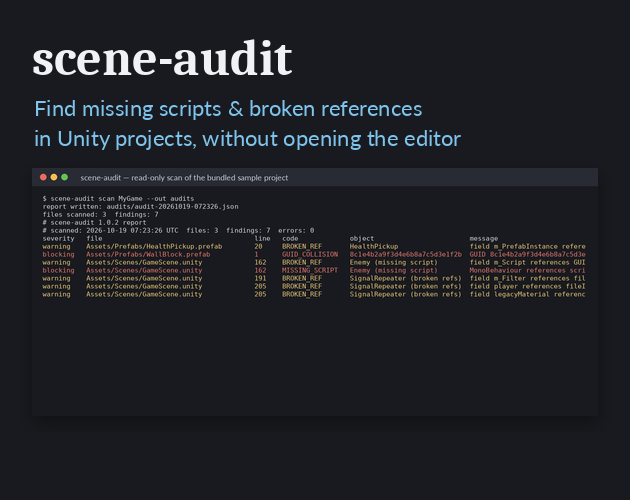The image size is (630, 500).
Task: Click the message "MonoBehaviour references scri"
Action: [x=528, y=270]
